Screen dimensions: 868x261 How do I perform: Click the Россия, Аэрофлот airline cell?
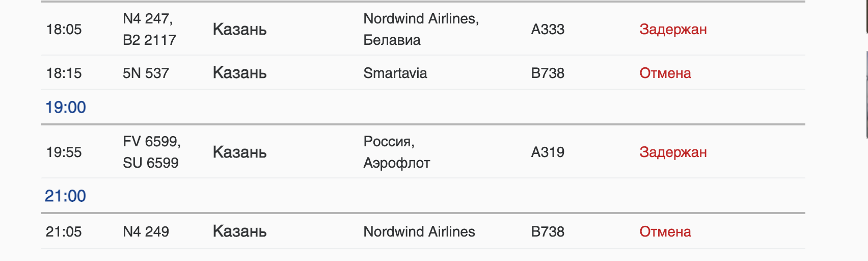(x=397, y=152)
